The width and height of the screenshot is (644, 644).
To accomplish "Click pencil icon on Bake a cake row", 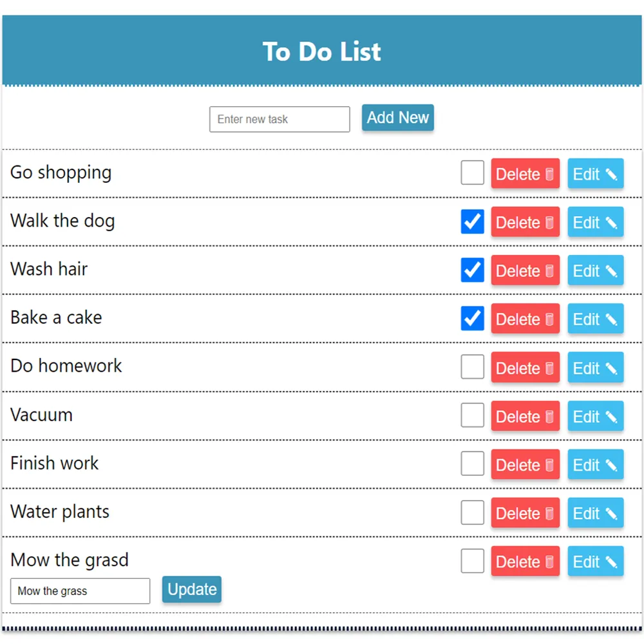I will (x=611, y=319).
